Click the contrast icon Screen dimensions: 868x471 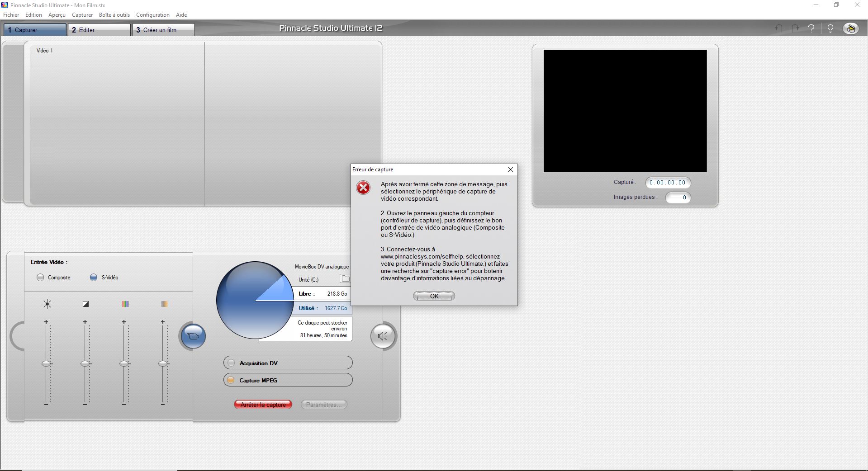(85, 304)
